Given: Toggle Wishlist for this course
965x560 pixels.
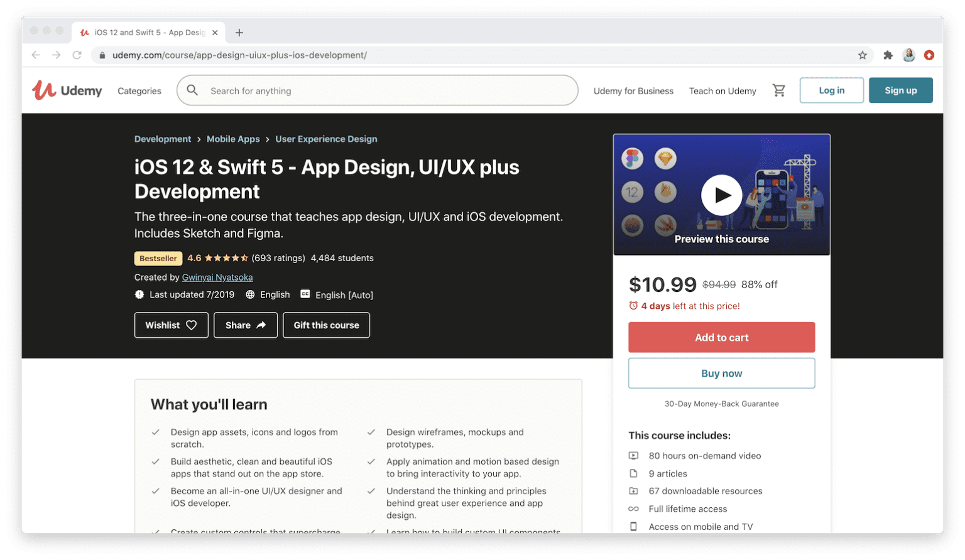Looking at the screenshot, I should [x=171, y=325].
